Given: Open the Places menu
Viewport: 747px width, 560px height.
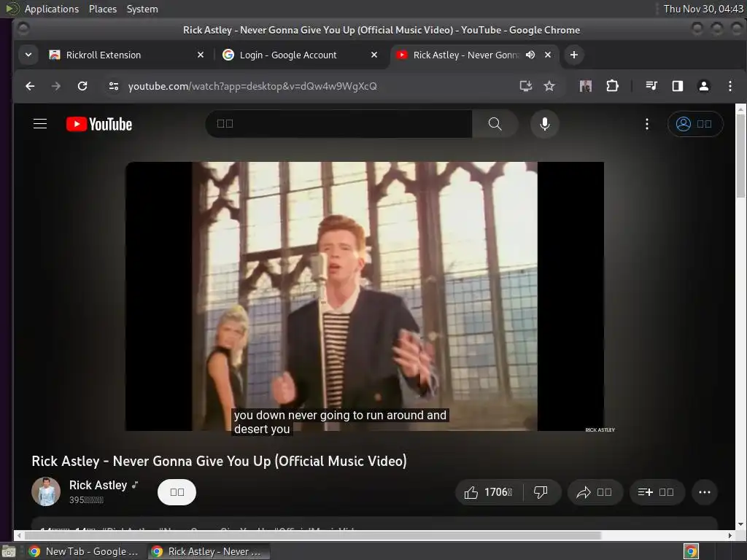Looking at the screenshot, I should [102, 9].
